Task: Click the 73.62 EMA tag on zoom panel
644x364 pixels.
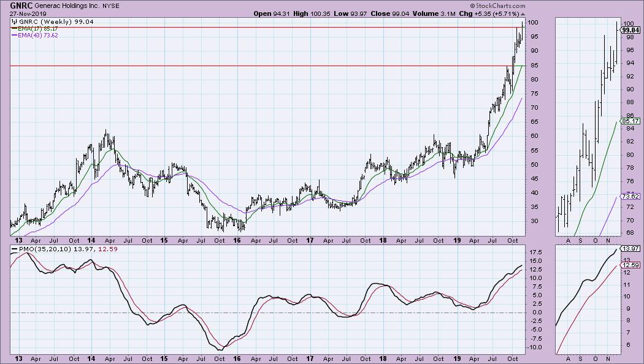Action: [631, 197]
